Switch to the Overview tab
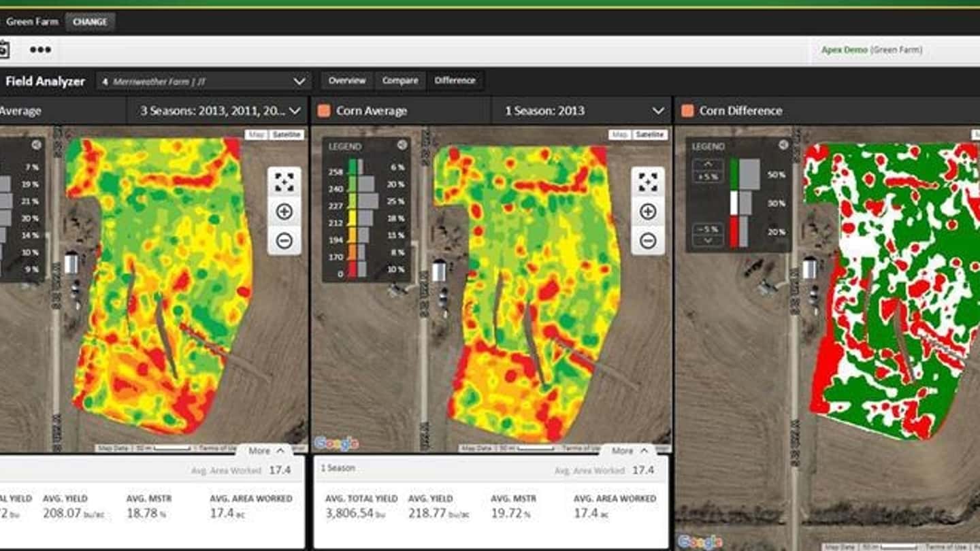 pos(347,80)
